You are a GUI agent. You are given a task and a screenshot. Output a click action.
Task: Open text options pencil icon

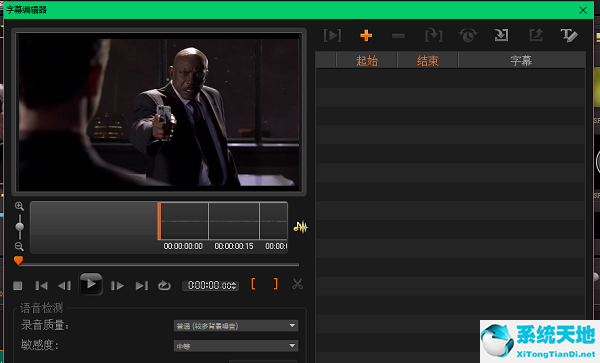tap(569, 36)
